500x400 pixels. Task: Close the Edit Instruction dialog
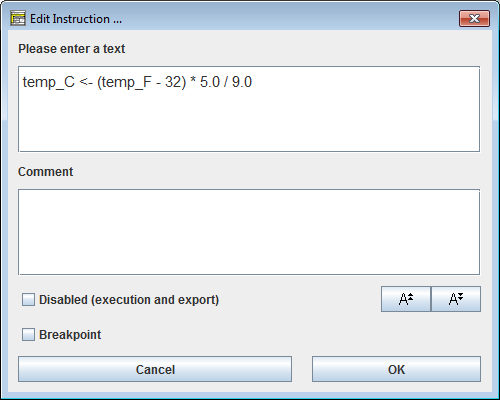[x=474, y=18]
